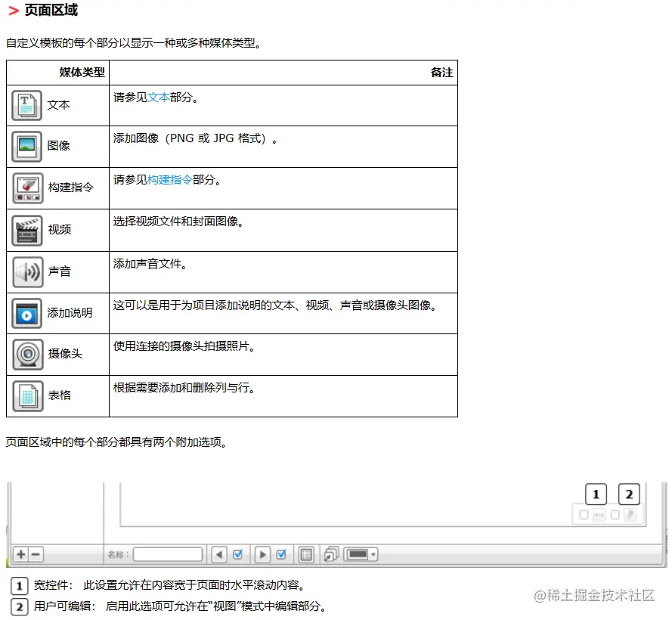Screen dimensions: 672x620
Task: Click the 表格 spreadsheet icon
Action: tap(27, 395)
